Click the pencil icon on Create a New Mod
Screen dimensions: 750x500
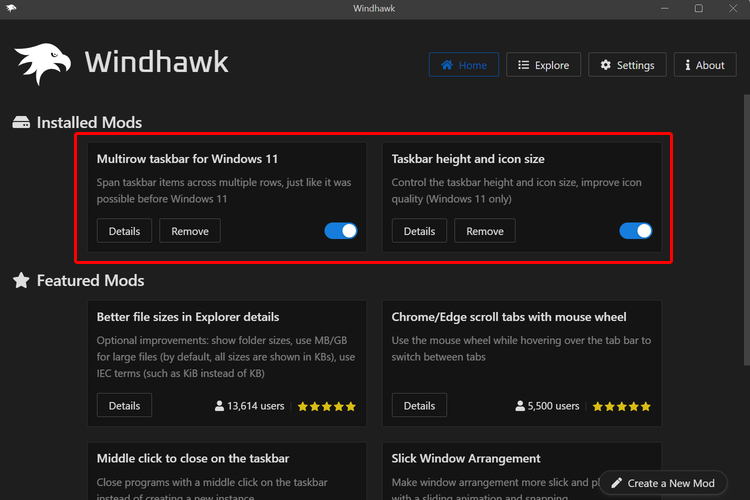tap(617, 483)
